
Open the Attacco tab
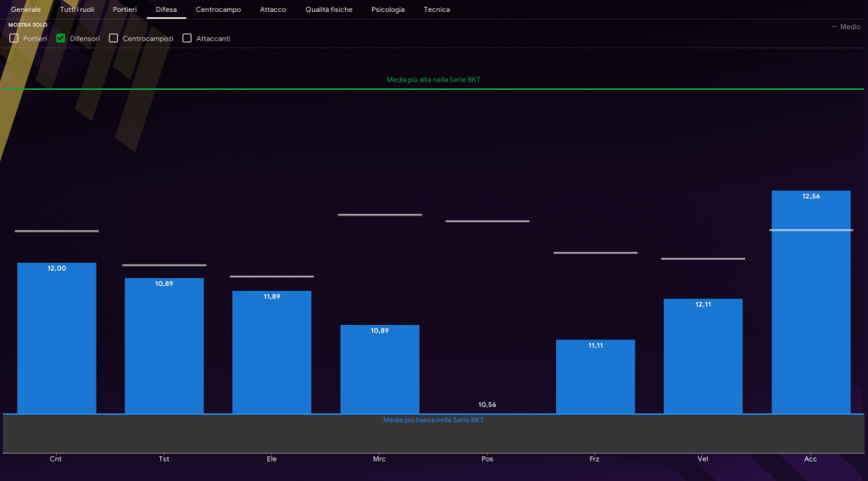(273, 9)
